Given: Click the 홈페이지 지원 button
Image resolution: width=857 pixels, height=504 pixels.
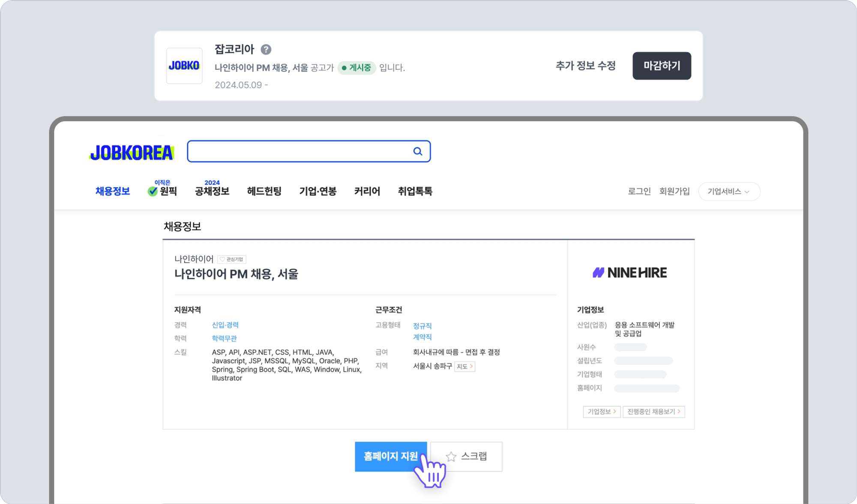Looking at the screenshot, I should tap(391, 456).
